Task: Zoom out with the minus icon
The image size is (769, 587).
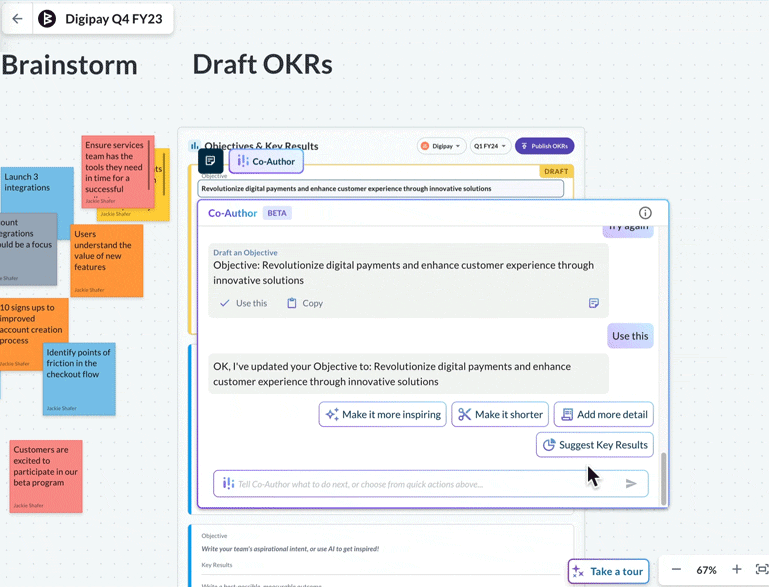Action: point(676,569)
